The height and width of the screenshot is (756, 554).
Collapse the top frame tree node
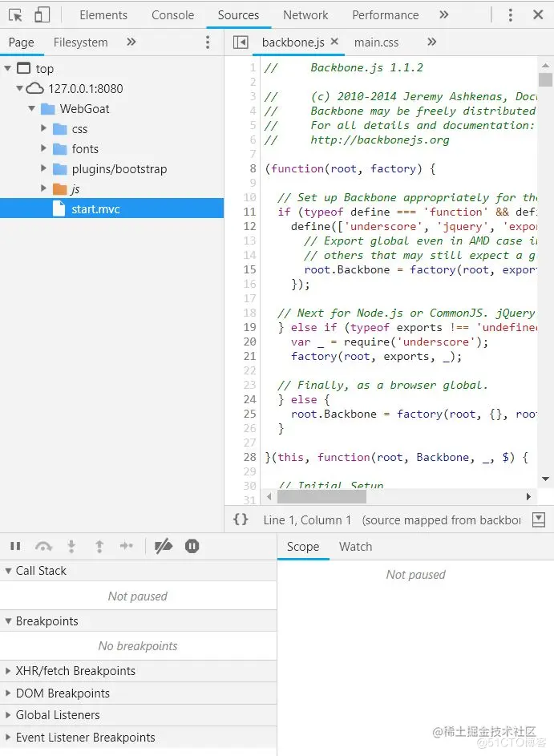tap(8, 68)
